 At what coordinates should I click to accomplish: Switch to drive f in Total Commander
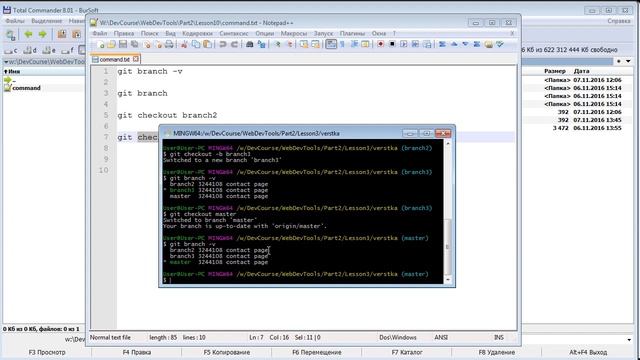[67, 51]
